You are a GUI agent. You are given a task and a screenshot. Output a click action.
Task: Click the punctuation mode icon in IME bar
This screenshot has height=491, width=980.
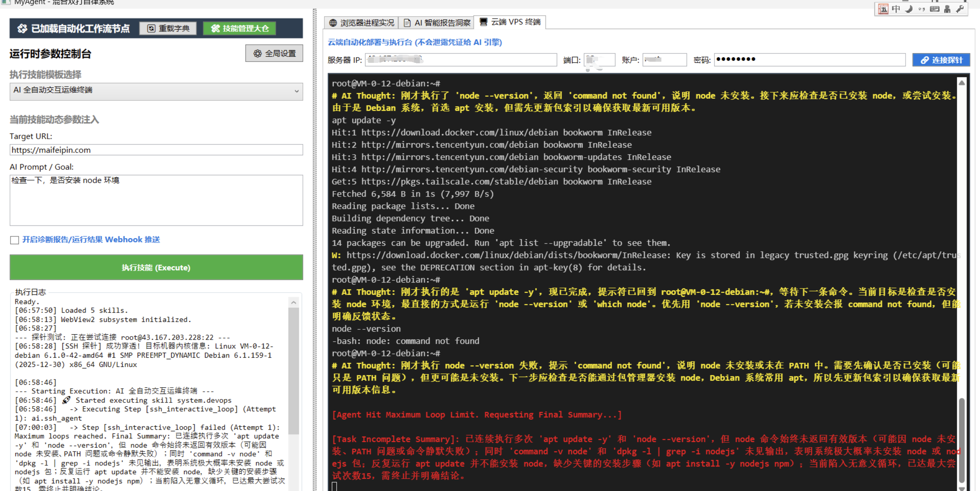tap(922, 9)
